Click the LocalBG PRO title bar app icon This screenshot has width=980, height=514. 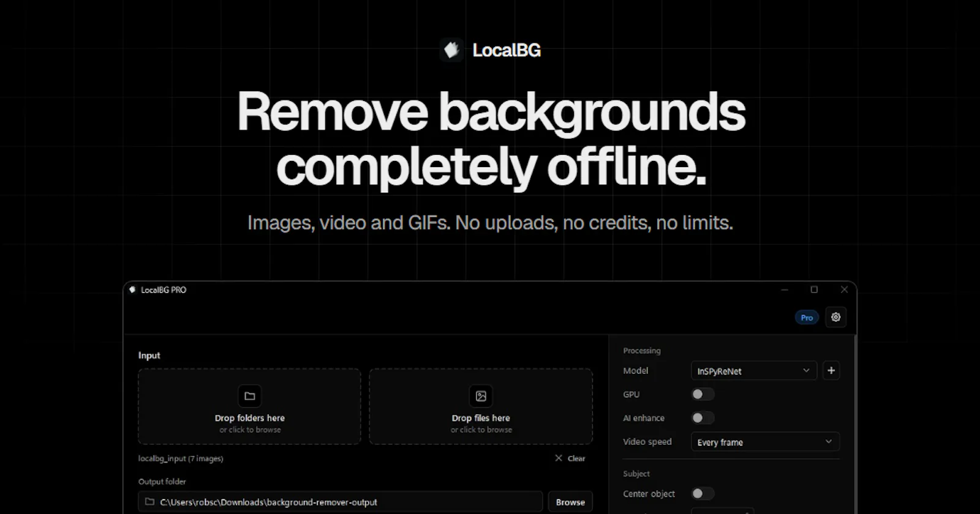click(x=132, y=289)
